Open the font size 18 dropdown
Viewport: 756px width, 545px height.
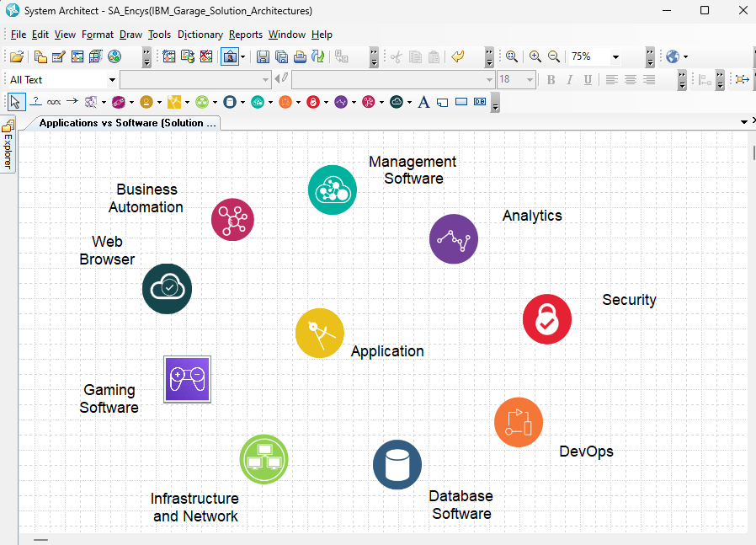pyautogui.click(x=530, y=79)
